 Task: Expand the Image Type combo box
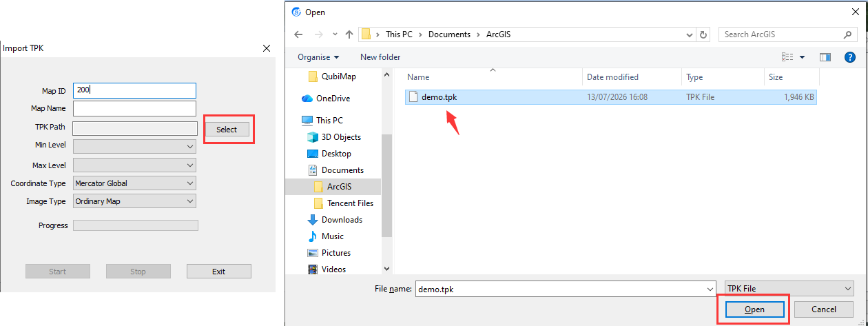[x=134, y=201]
